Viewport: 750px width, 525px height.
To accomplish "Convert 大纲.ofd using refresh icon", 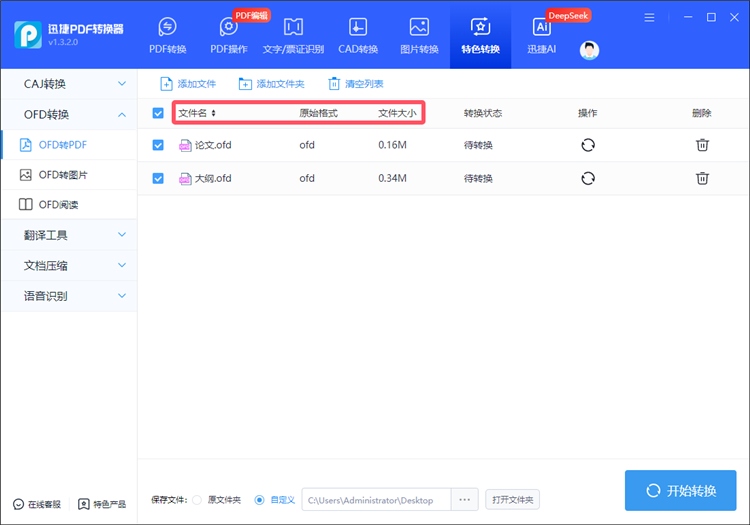I will pos(588,178).
